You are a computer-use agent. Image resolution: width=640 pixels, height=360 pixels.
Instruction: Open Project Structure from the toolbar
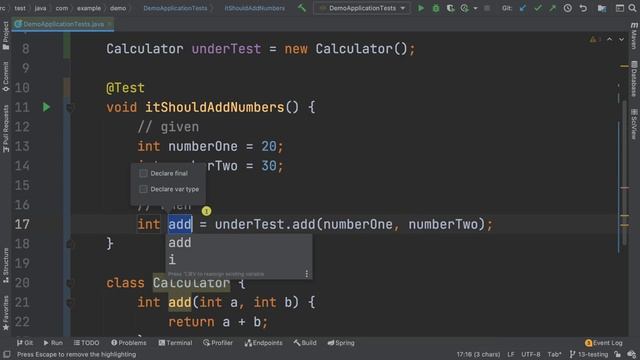[602, 8]
